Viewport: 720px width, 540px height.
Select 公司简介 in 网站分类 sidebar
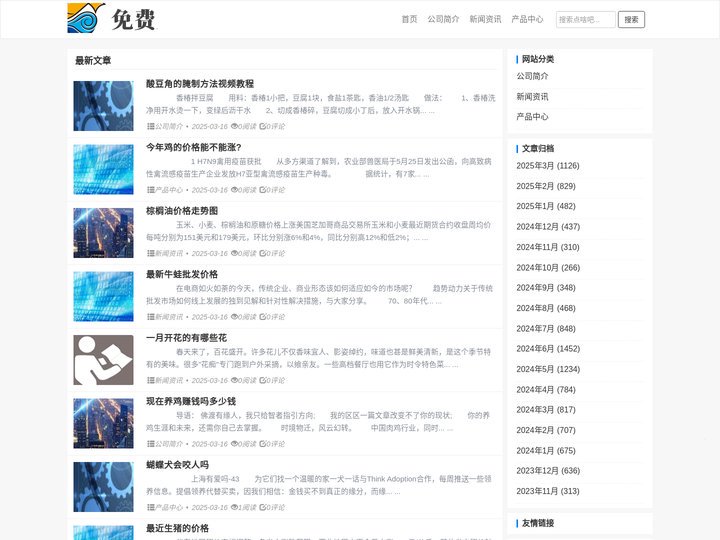point(532,76)
